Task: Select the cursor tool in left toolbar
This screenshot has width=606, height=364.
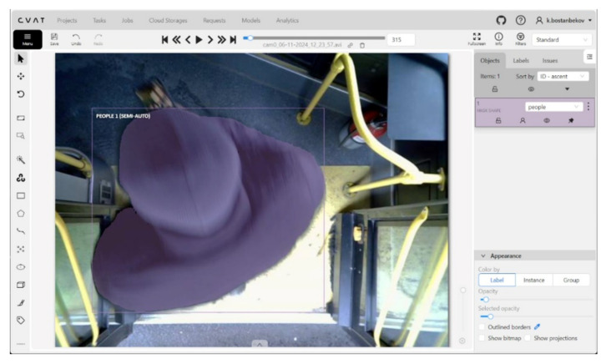Action: (x=21, y=58)
